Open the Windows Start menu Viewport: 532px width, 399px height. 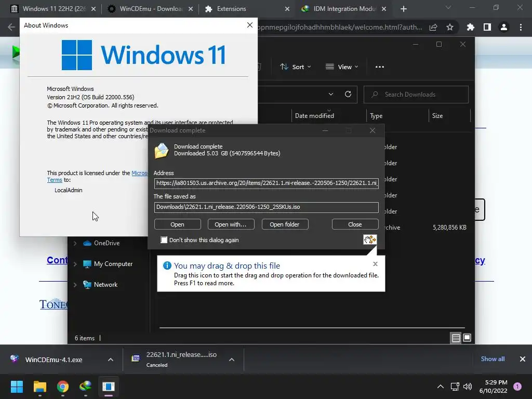coord(17,387)
